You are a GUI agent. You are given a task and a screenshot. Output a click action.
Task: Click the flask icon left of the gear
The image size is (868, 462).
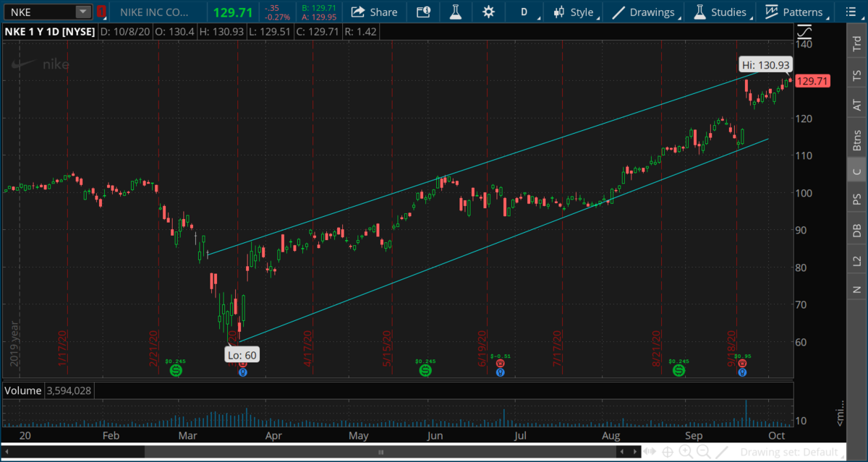[x=455, y=12]
